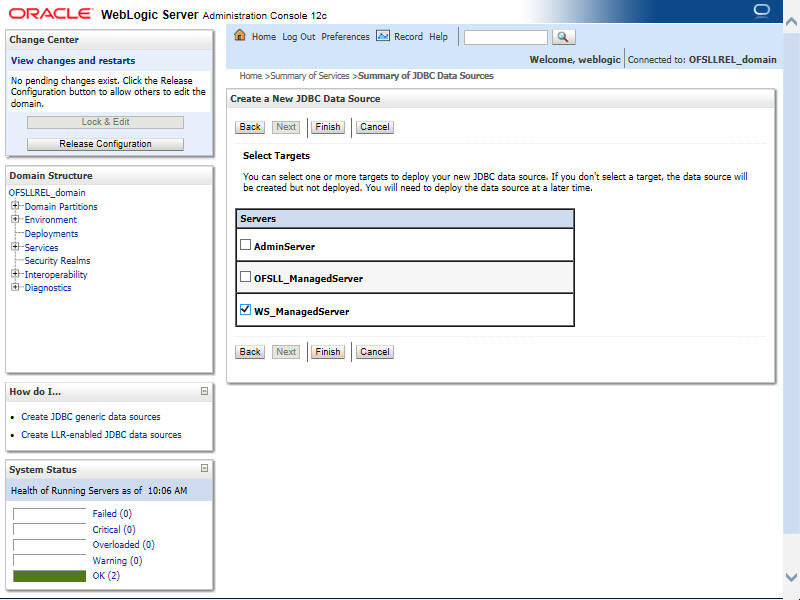The height and width of the screenshot is (600, 800).
Task: Expand the Services tree node
Action: tap(15, 247)
